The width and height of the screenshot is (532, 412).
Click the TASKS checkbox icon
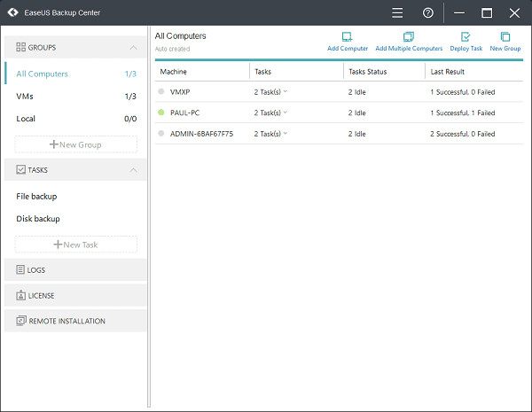coord(20,169)
